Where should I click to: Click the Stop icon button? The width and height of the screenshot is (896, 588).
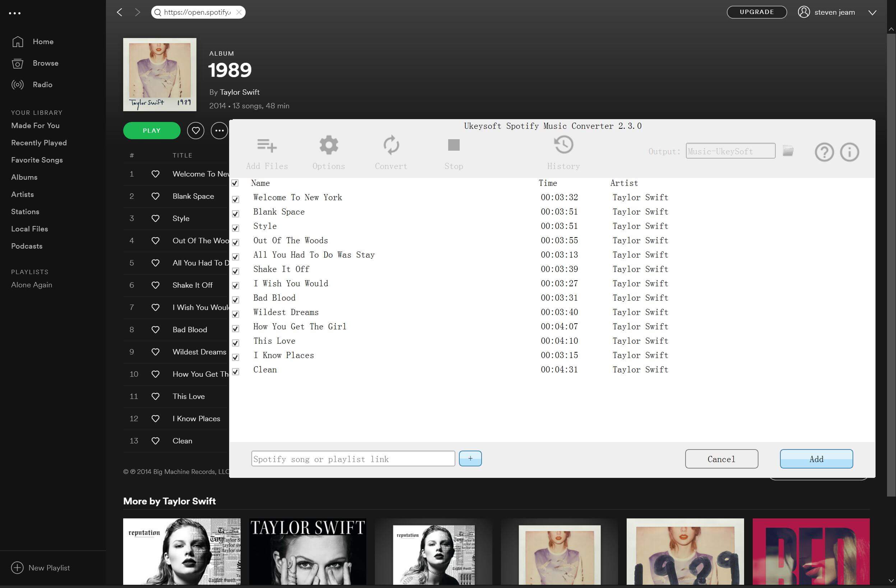[x=454, y=145]
